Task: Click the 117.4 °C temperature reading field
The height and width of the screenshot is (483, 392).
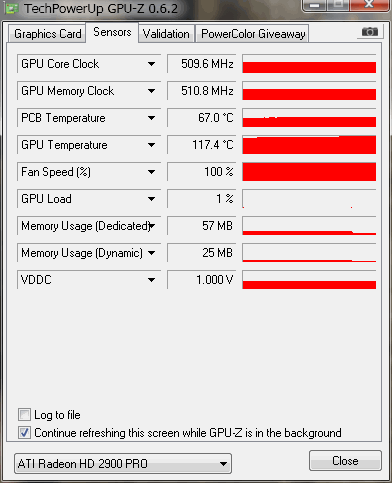Action: pyautogui.click(x=201, y=145)
